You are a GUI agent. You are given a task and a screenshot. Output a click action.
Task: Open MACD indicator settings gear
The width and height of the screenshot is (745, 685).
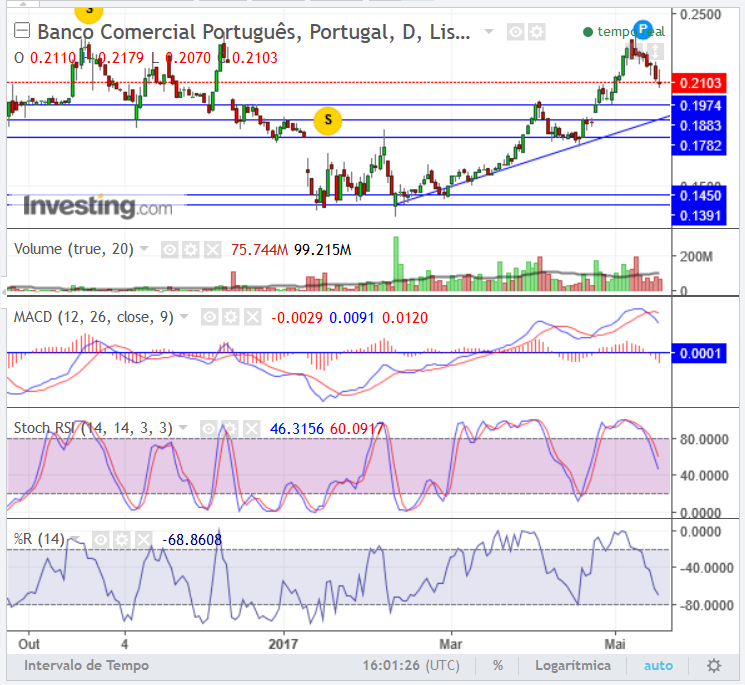(231, 317)
